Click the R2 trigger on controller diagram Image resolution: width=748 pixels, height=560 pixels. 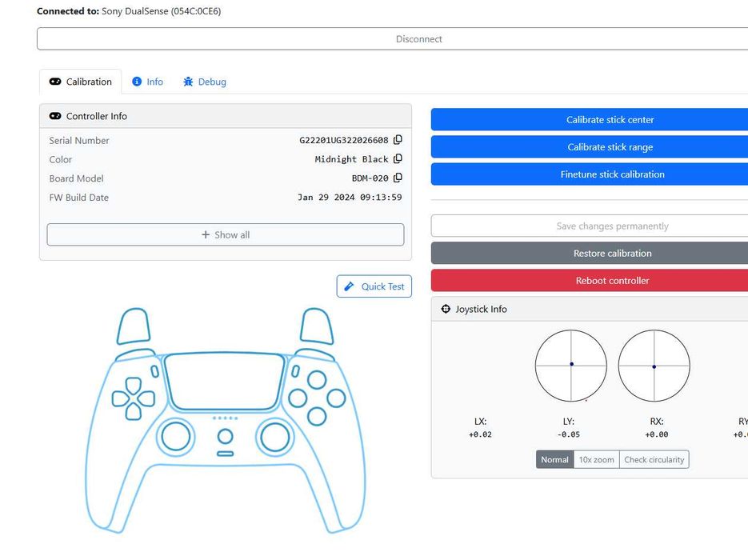[316, 326]
